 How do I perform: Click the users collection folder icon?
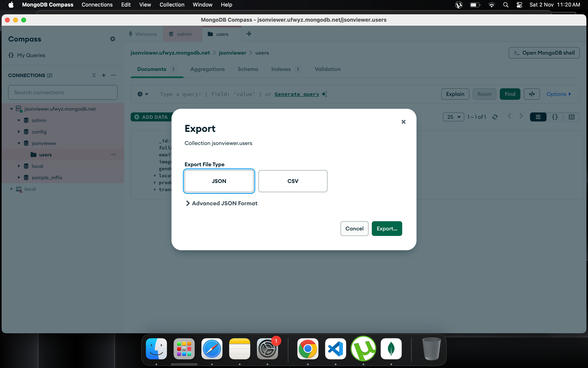[33, 155]
